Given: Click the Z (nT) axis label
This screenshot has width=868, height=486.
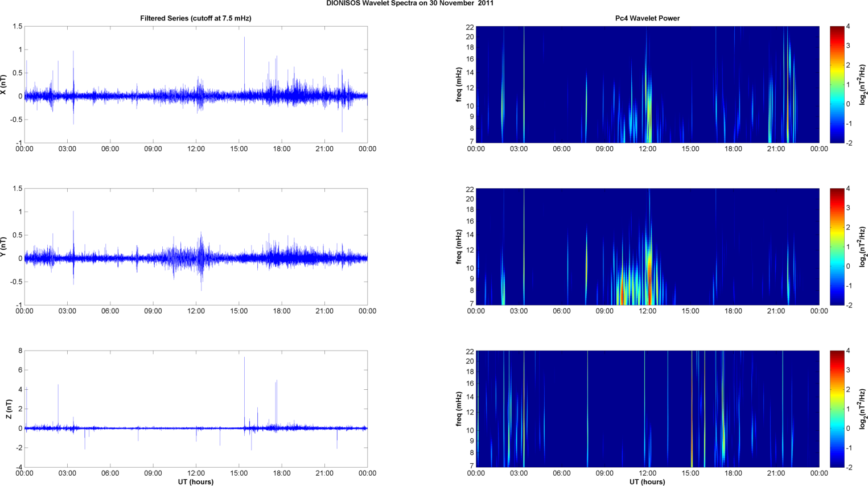Looking at the screenshot, I should coord(9,409).
